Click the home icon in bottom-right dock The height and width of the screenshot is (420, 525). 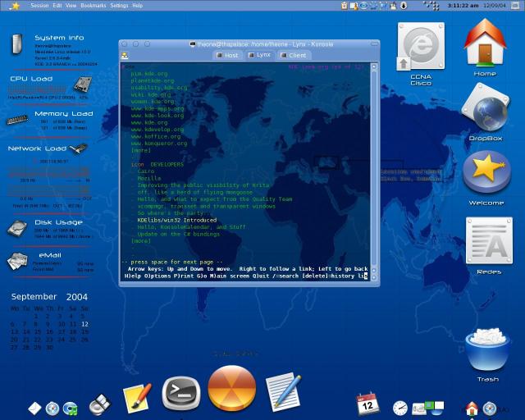pos(472,409)
